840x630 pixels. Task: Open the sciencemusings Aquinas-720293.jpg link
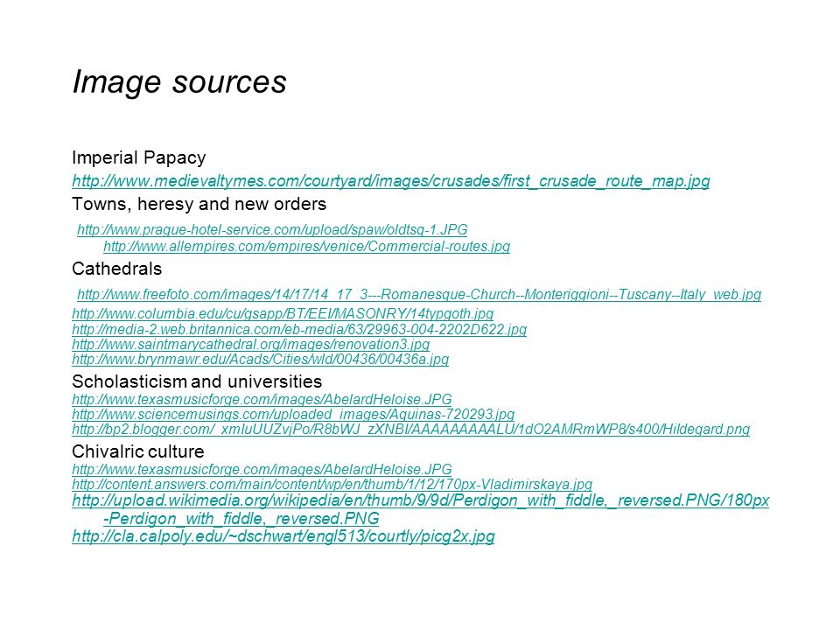(x=293, y=414)
